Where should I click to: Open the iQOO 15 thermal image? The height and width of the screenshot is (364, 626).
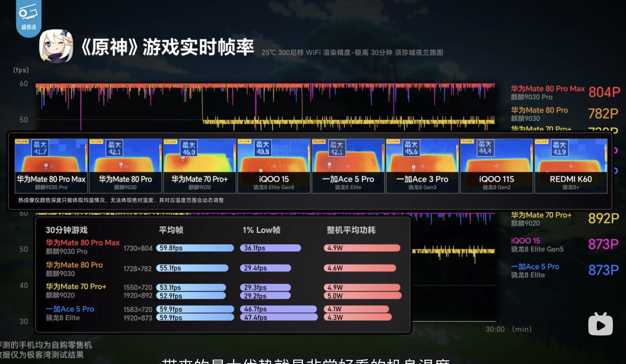point(274,166)
